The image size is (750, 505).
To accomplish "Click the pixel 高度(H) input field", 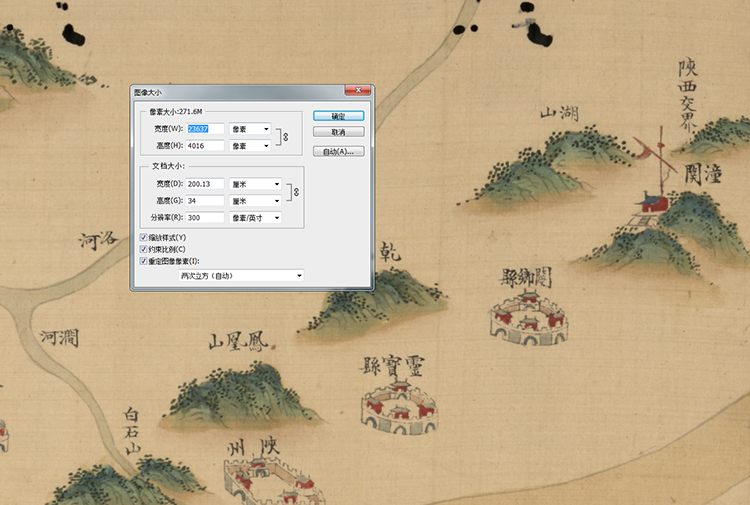I will click(x=205, y=146).
